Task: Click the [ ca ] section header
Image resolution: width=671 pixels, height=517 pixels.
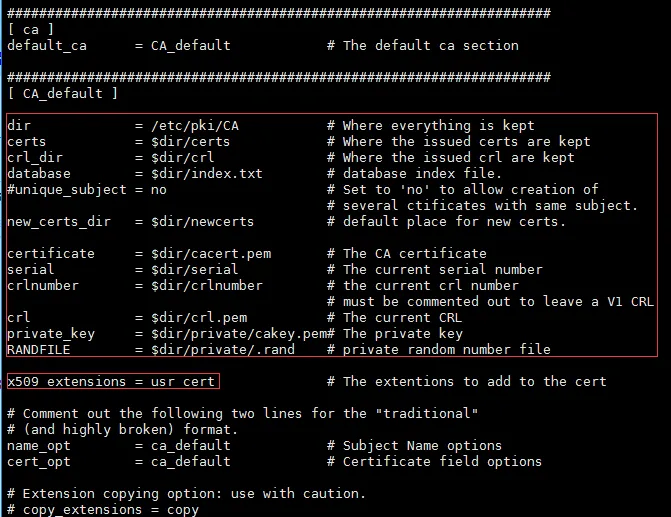Action: pyautogui.click(x=30, y=30)
